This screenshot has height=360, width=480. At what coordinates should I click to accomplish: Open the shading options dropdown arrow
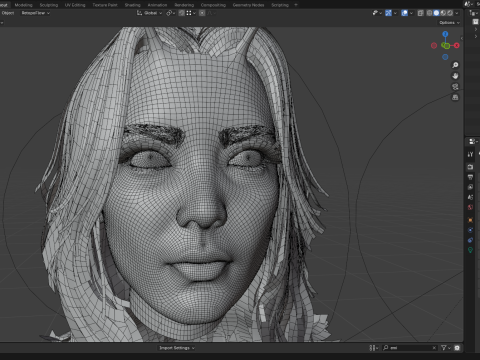[x=457, y=13]
